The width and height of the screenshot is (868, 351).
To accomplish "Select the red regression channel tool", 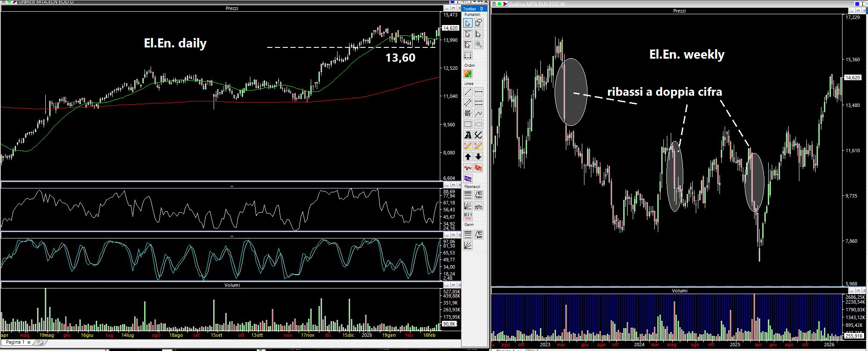I will click(478, 168).
